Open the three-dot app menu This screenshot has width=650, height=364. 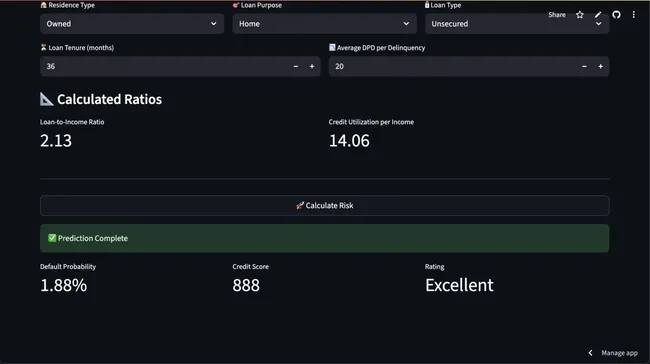pyautogui.click(x=633, y=15)
